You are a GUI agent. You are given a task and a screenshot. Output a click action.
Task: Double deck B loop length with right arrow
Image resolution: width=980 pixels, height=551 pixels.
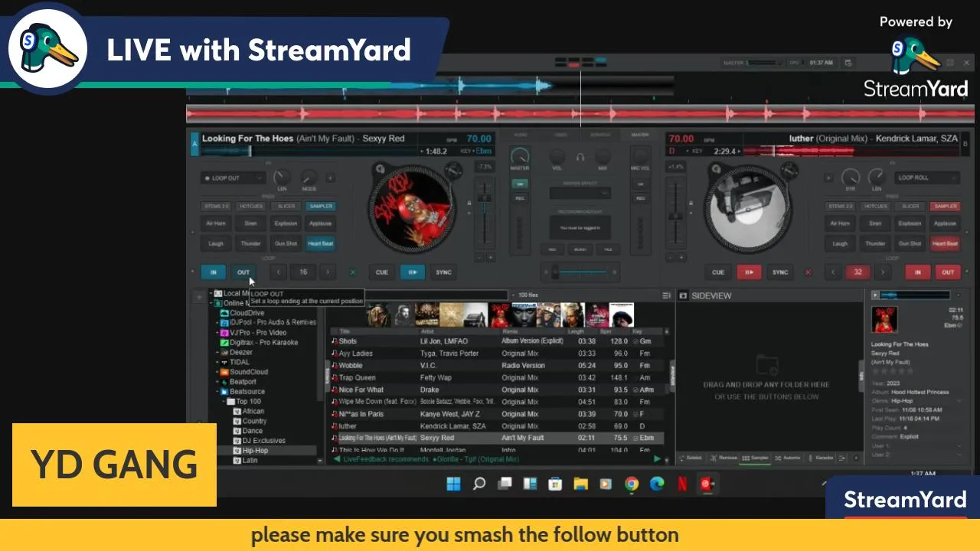click(882, 272)
